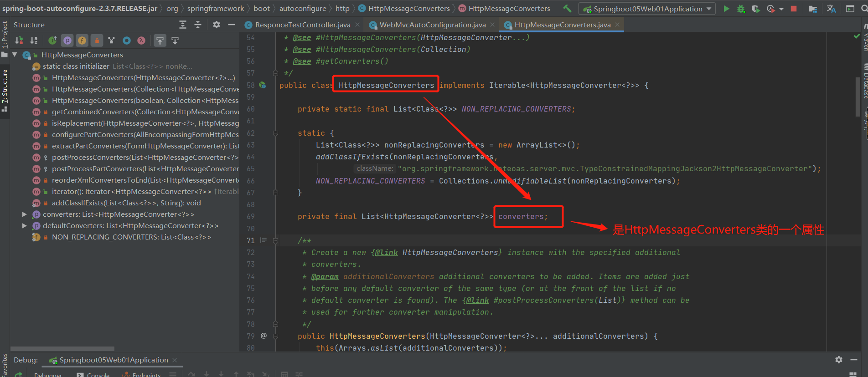This screenshot has width=868, height=377.
Task: Click spring-boot-autoconfigure jar breadcrumb
Action: 80,8
